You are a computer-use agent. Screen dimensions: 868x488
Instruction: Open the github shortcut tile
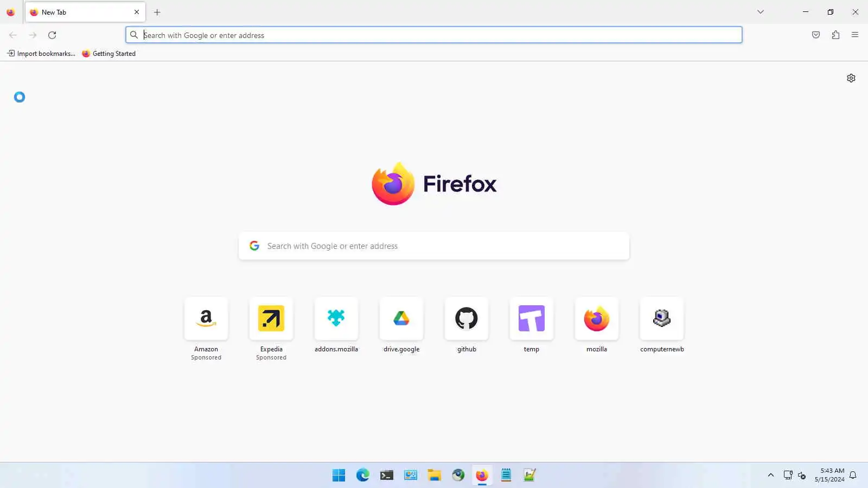click(467, 318)
